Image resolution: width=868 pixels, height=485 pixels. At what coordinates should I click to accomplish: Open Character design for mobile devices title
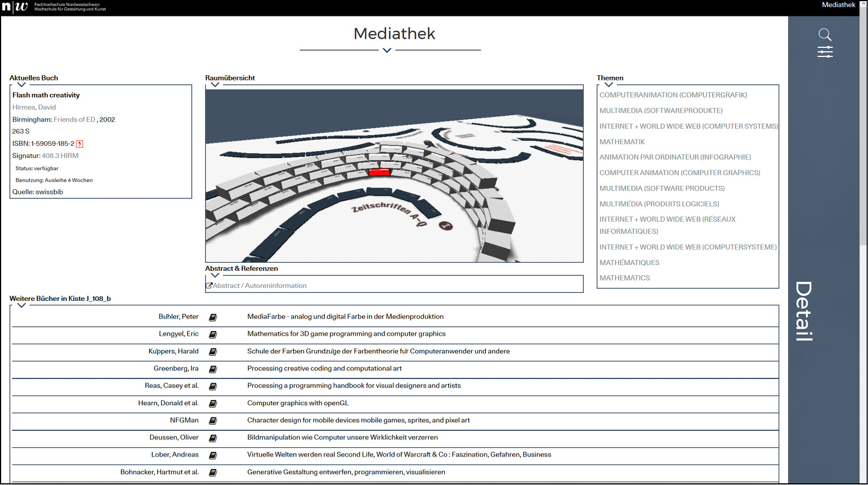(358, 421)
